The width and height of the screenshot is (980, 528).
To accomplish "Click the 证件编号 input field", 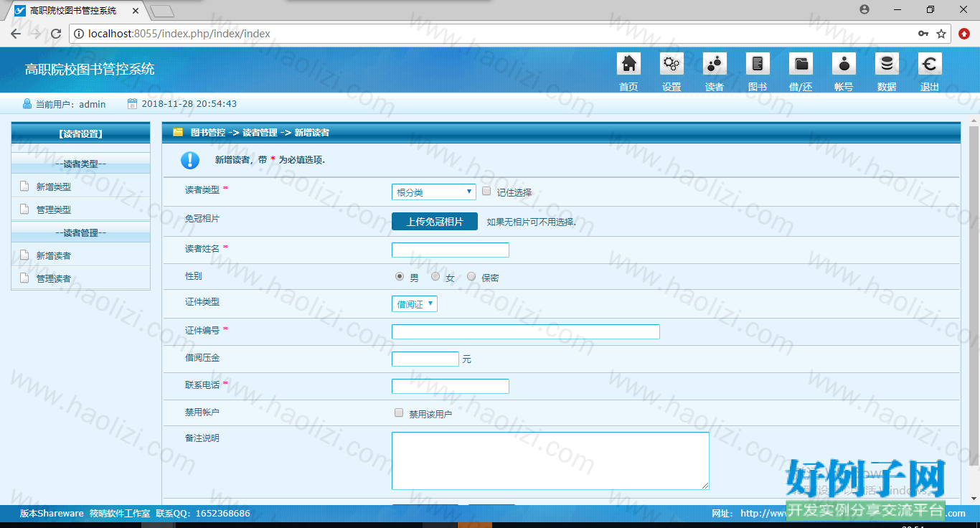I will click(x=526, y=331).
